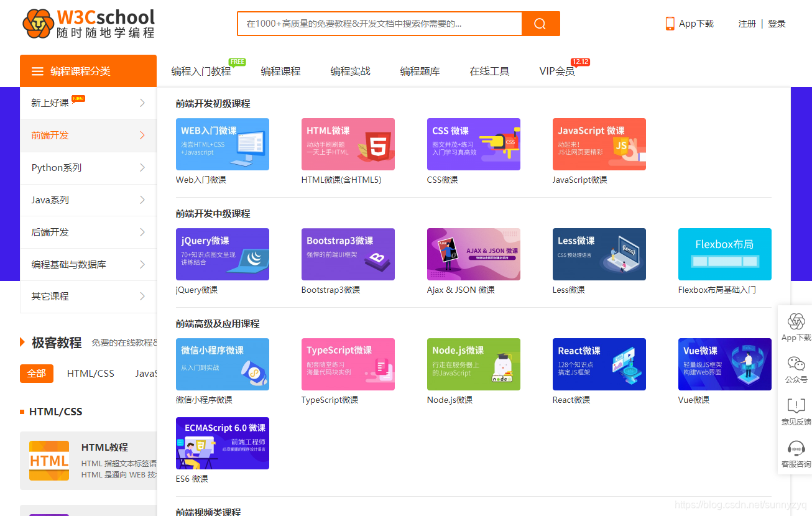Open the AJAX & JSON微课 thumbnail

pos(474,254)
